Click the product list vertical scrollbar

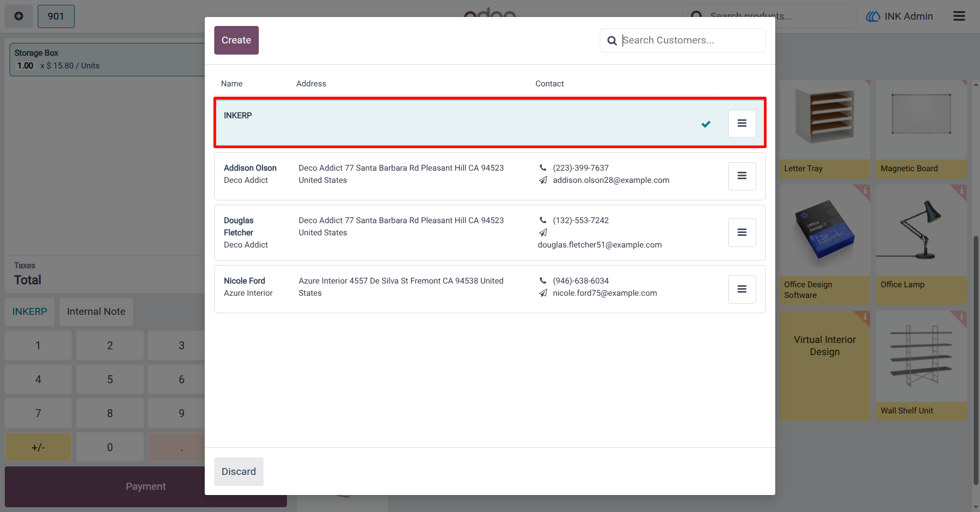click(976, 360)
